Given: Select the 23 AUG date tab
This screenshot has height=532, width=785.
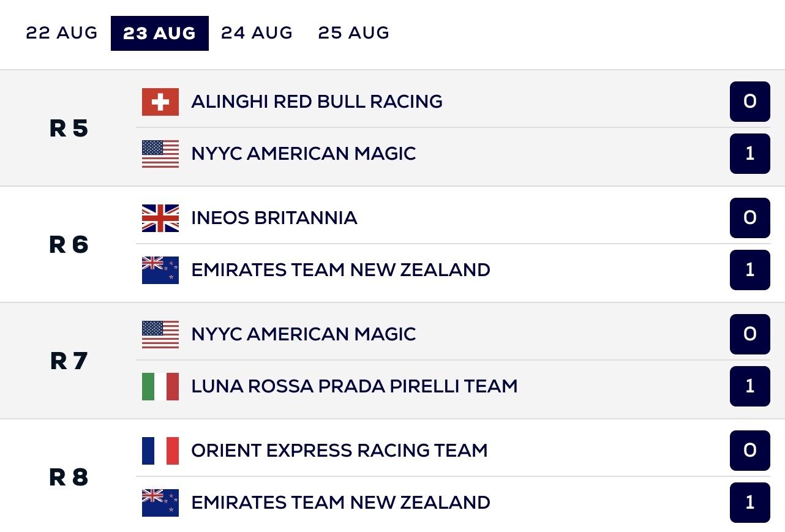Looking at the screenshot, I should [x=159, y=33].
